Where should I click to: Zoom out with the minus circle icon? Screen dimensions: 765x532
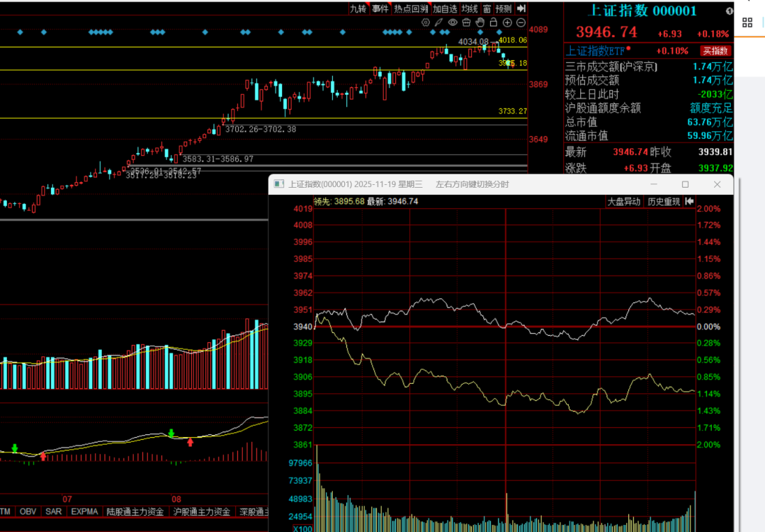coord(520,23)
